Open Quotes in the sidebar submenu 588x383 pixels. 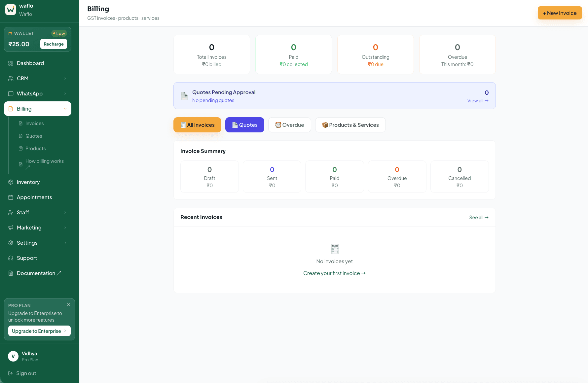click(x=34, y=136)
